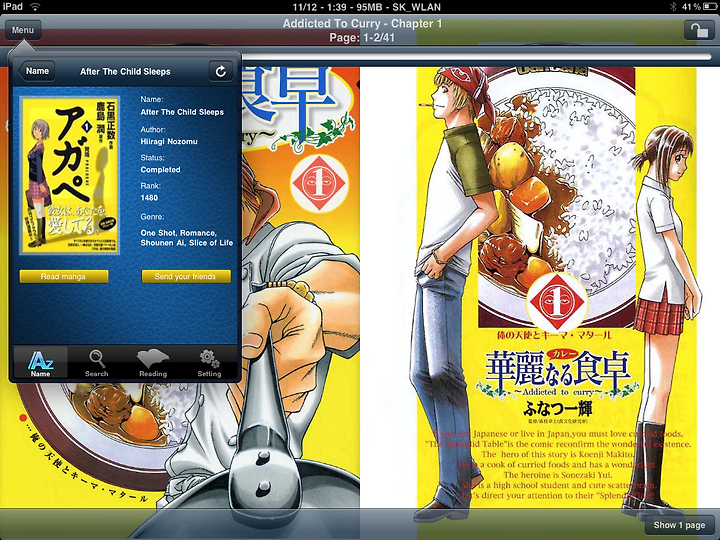Select the Completed status text
The image size is (720, 540).
tap(160, 169)
